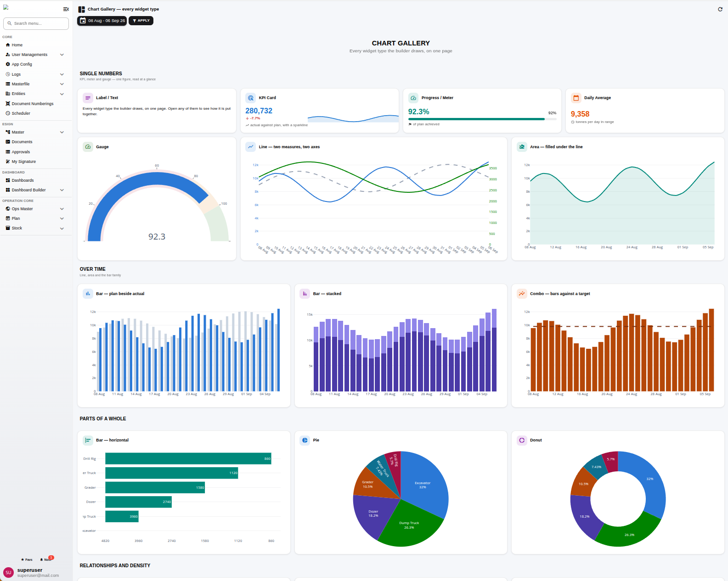This screenshot has height=581, width=728.
Task: Expand the Masterfile submenu chevron
Action: [62, 84]
